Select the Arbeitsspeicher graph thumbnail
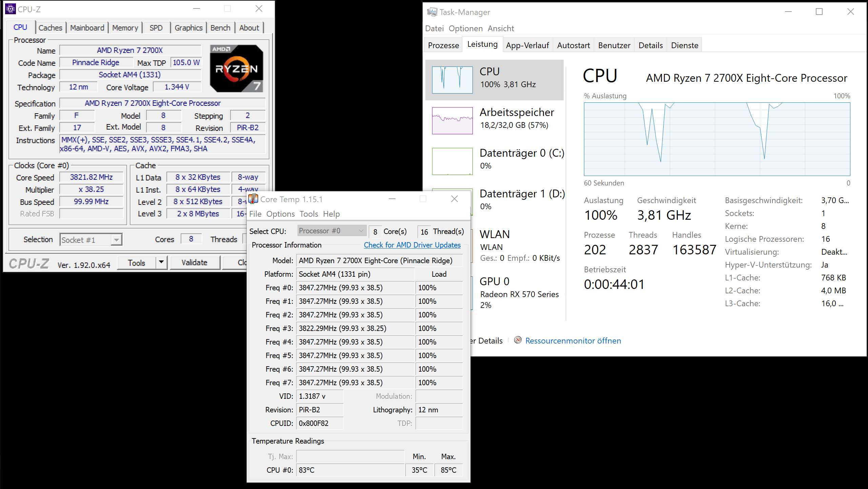 point(452,121)
